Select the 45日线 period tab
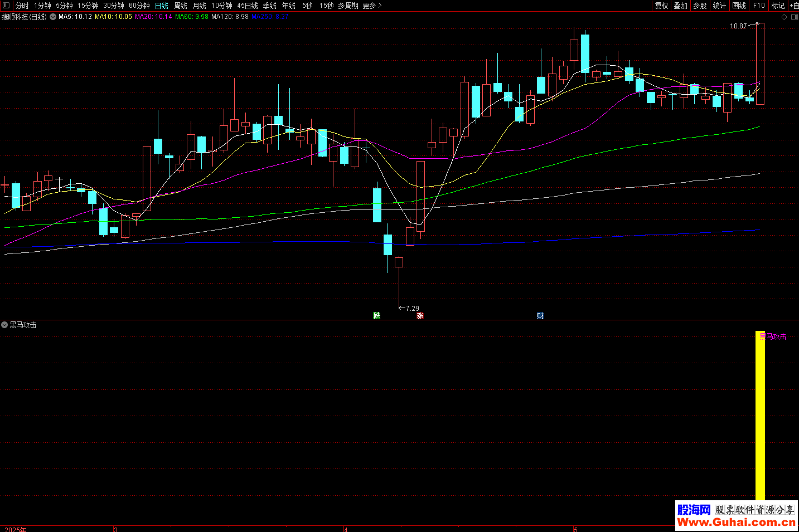This screenshot has width=799, height=532. pos(248,6)
